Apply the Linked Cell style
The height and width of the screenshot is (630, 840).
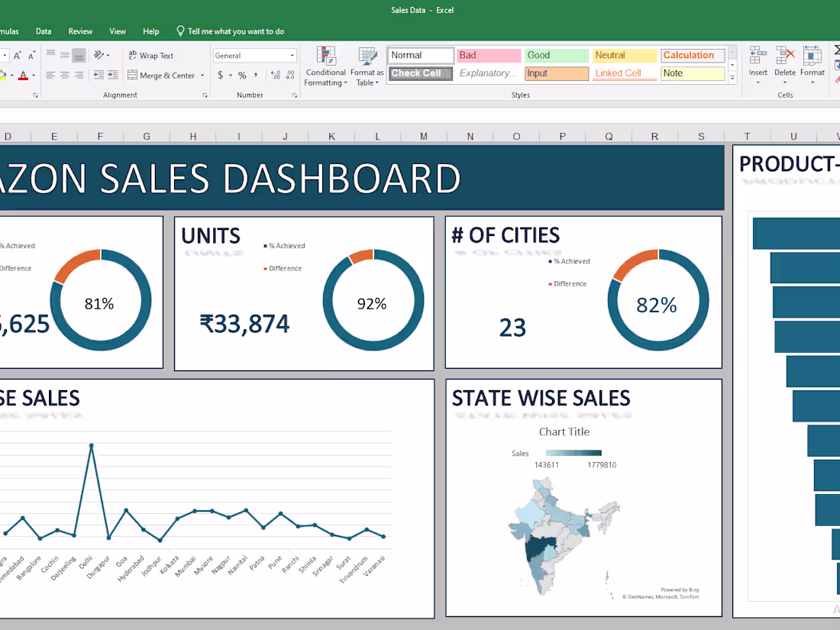coord(623,73)
